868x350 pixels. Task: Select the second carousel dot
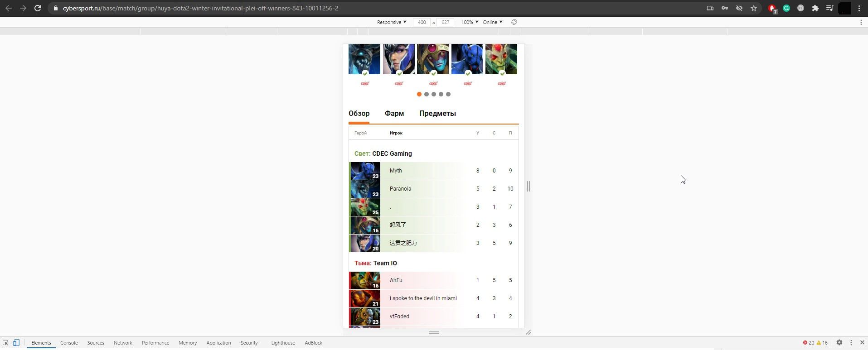click(427, 94)
